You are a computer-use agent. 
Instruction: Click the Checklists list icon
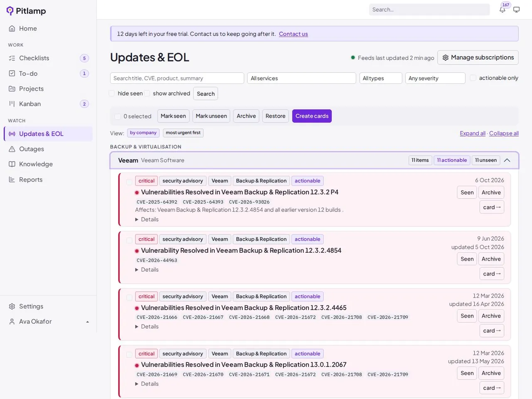(12, 58)
